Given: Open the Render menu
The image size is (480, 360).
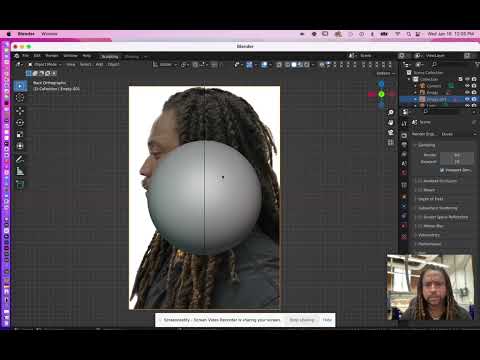Looking at the screenshot, I should pyautogui.click(x=52, y=56).
